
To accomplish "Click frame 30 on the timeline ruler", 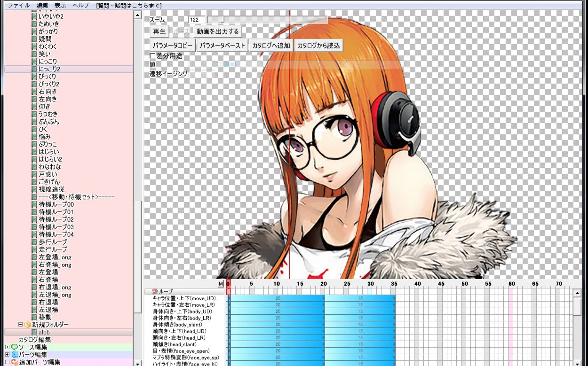I will (x=371, y=284).
